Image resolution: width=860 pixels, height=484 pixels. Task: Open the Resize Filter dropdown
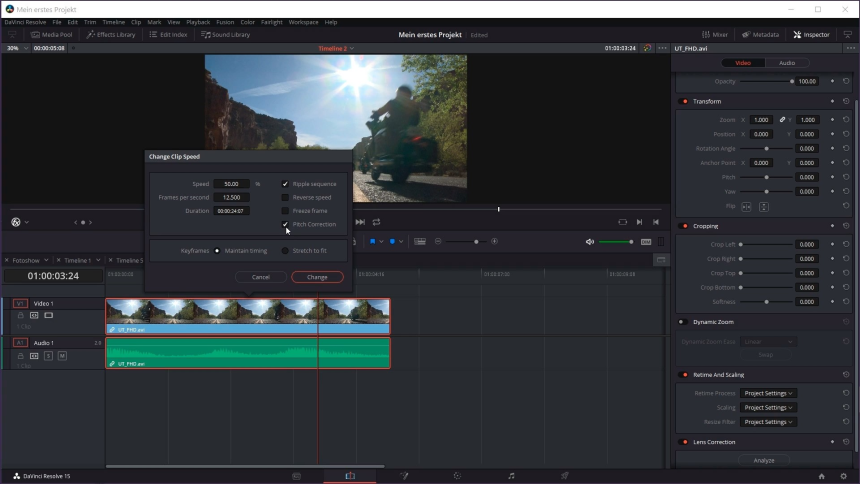click(768, 422)
